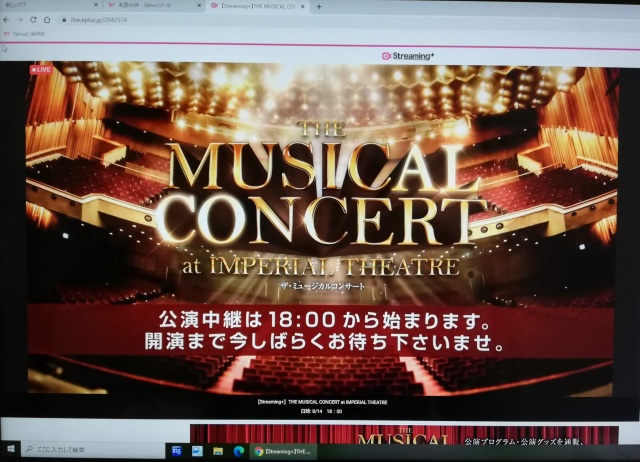Screen dimensions: 640x462
Task: Close the Yahoo Mail tab
Action: click(x=199, y=6)
